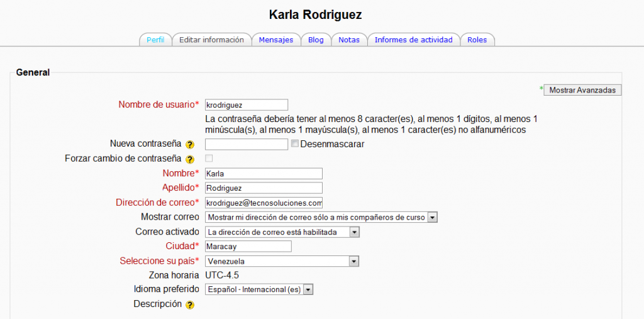Switch to the Perfil tab
The height and width of the screenshot is (319, 644).
pyautogui.click(x=155, y=40)
